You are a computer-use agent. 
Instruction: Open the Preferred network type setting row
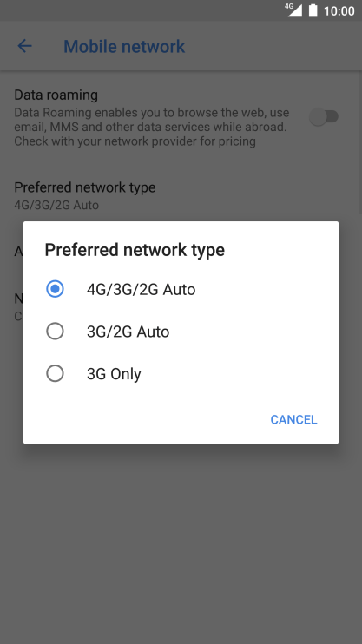pos(181,195)
